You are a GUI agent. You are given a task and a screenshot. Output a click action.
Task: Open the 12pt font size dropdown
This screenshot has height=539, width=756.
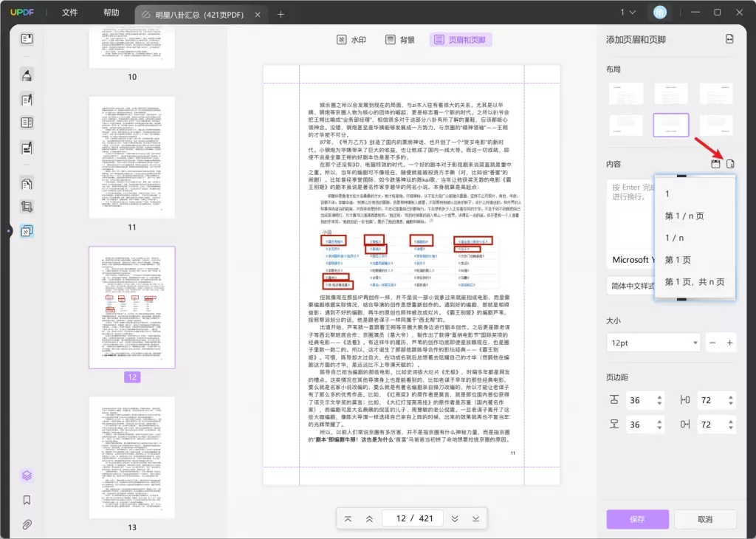click(653, 343)
